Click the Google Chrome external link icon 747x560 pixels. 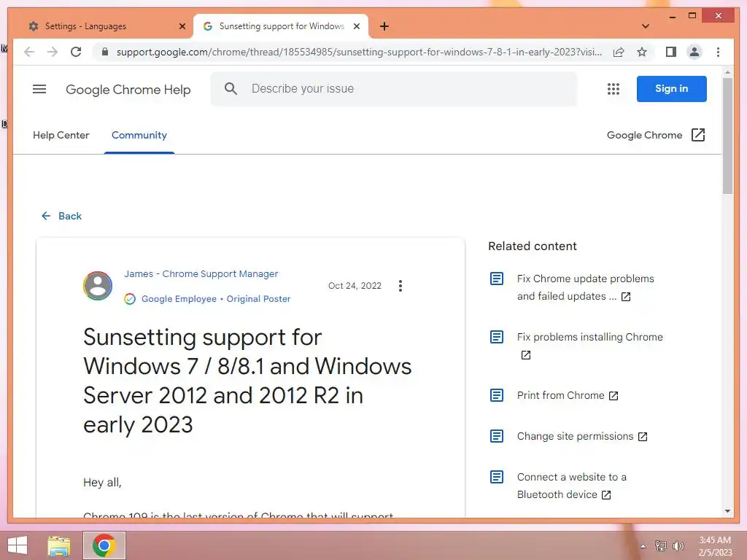tap(698, 135)
